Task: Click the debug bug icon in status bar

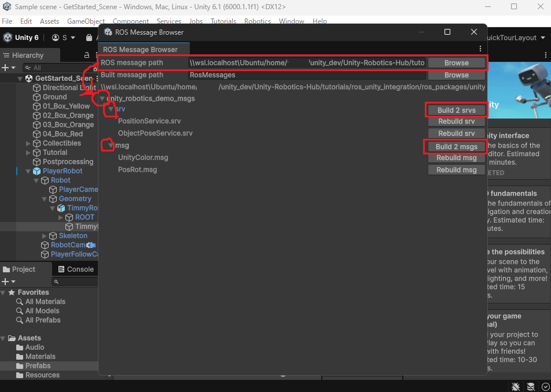Action: [516, 386]
